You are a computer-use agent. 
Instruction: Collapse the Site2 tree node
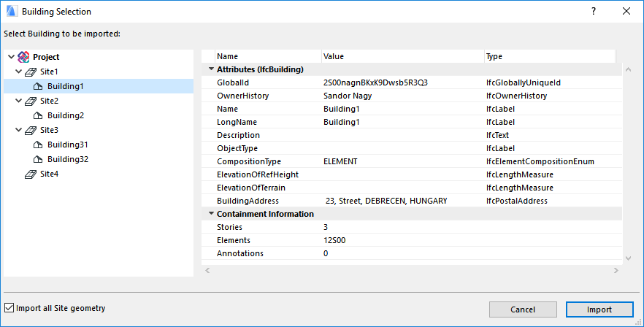pyautogui.click(x=18, y=101)
